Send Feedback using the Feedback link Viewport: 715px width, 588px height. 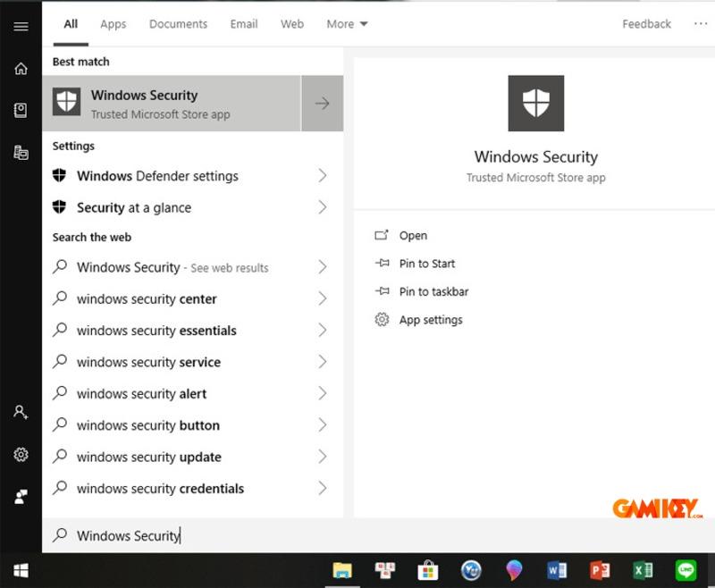646,24
